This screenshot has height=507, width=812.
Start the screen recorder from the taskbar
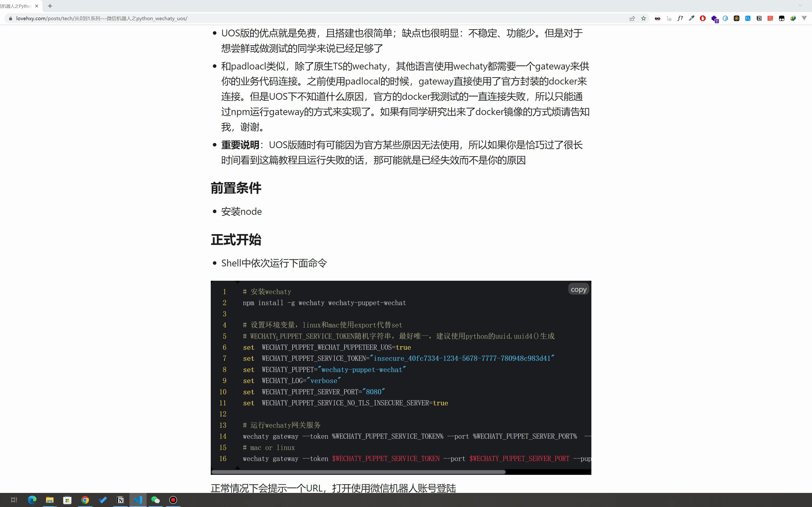click(173, 500)
